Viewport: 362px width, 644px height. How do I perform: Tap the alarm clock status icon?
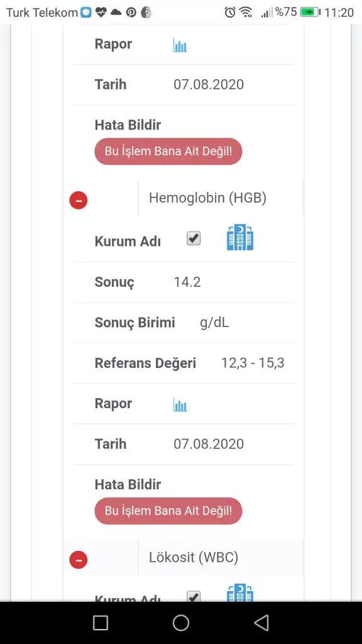point(230,13)
